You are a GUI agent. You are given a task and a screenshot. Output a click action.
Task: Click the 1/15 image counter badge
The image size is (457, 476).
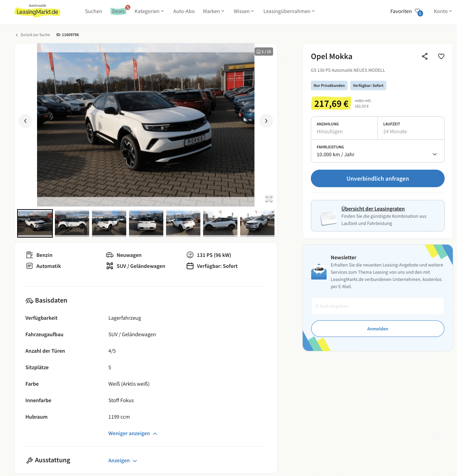[x=264, y=52]
